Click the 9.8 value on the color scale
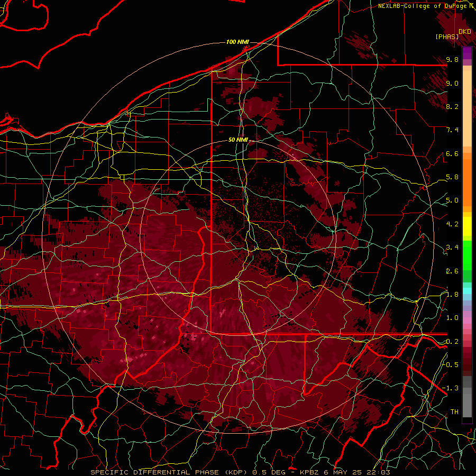The width and height of the screenshot is (476, 476). [x=452, y=59]
